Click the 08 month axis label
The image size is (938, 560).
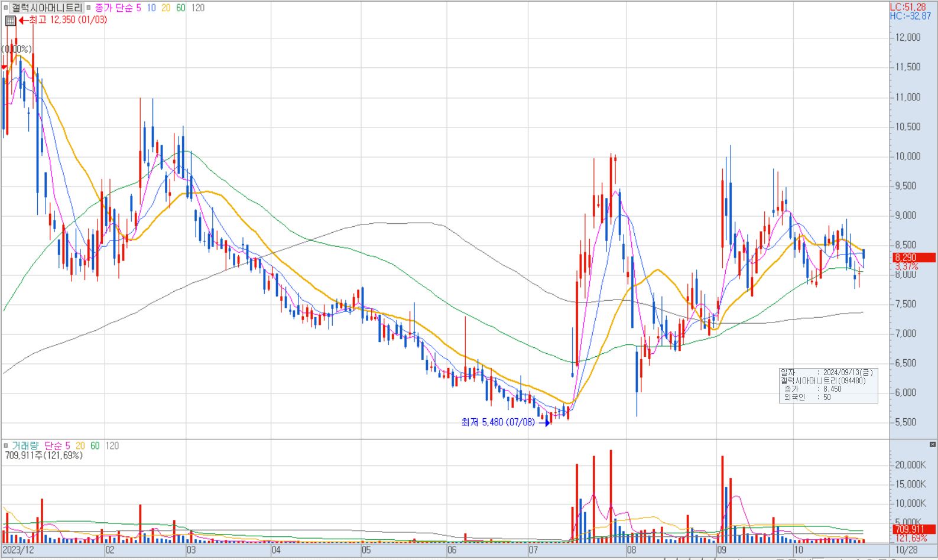[631, 550]
